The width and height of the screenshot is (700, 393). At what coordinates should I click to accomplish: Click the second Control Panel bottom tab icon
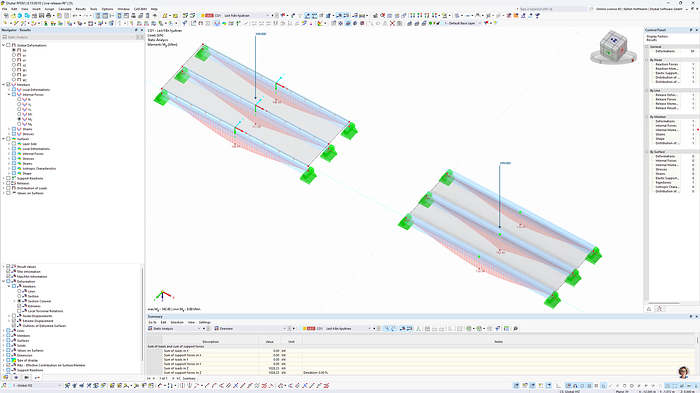pos(659,309)
